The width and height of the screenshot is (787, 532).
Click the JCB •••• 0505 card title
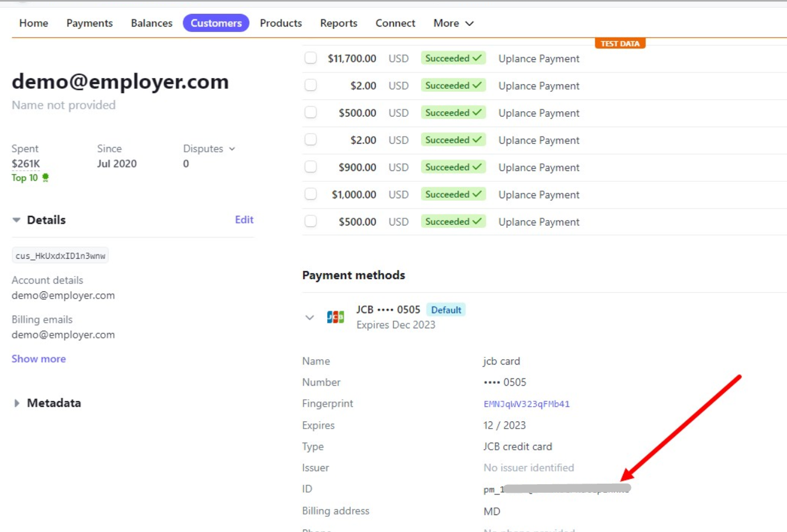pyautogui.click(x=388, y=310)
